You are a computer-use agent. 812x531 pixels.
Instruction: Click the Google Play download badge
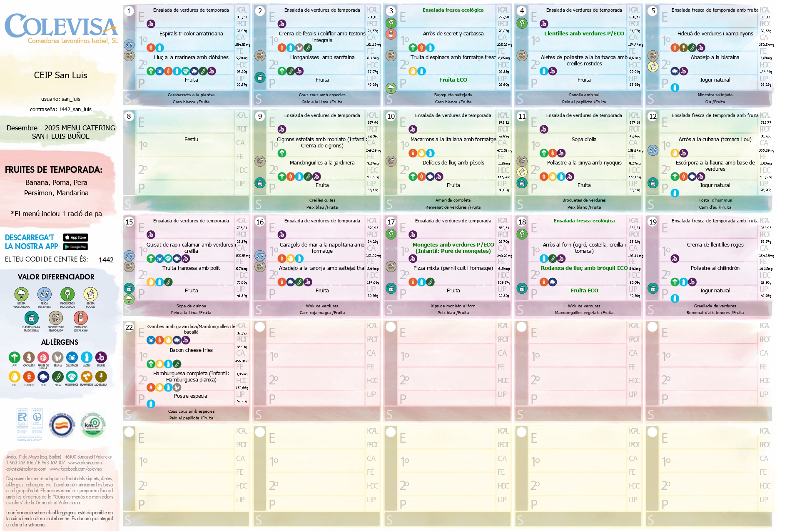click(x=75, y=247)
